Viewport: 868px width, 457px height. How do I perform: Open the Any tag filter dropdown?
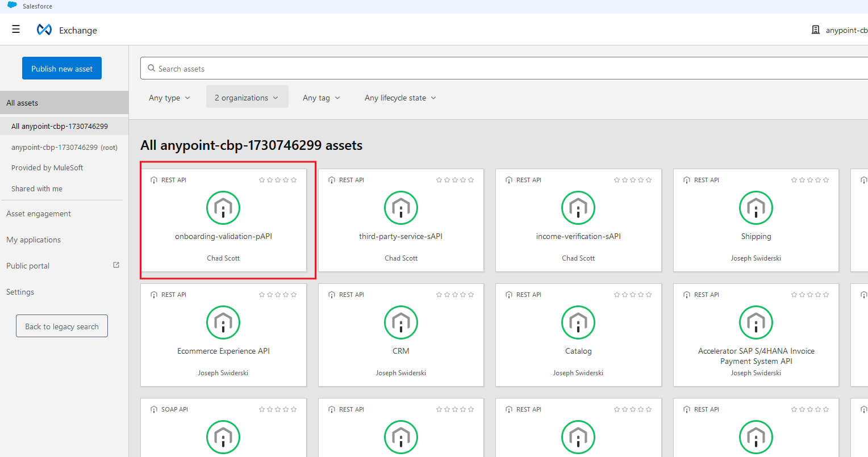(322, 98)
